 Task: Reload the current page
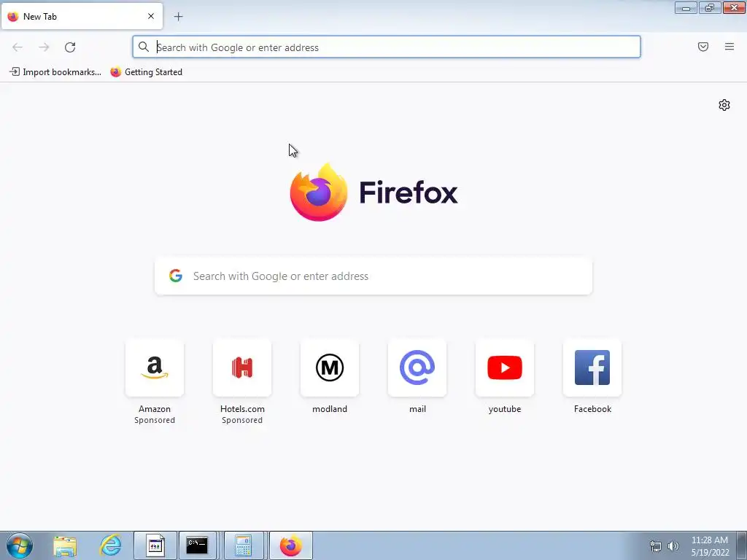tap(70, 47)
